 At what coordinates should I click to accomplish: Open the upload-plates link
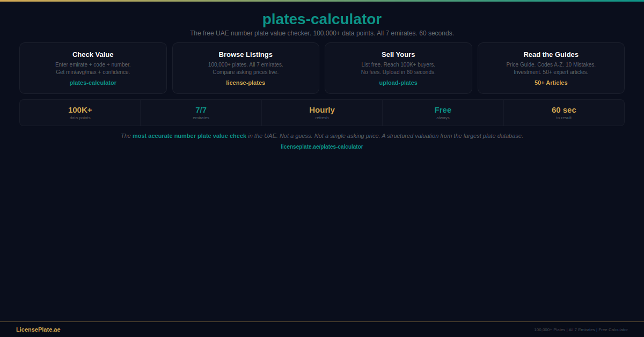click(x=398, y=83)
